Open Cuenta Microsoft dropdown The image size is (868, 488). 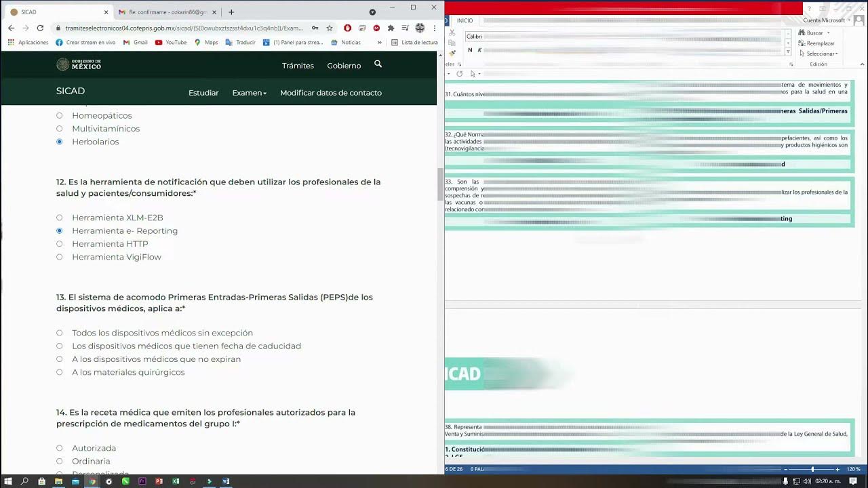[826, 20]
